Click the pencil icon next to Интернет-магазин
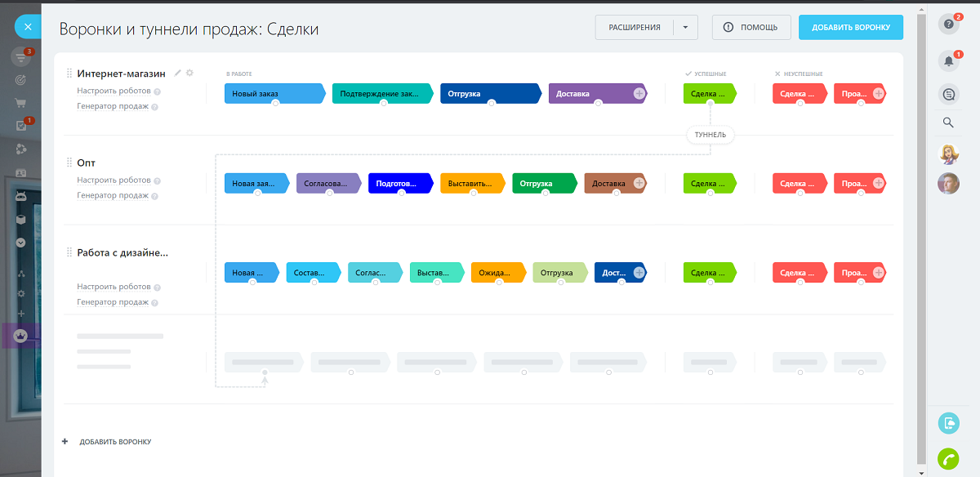Screen dimensions: 980x477 (x=178, y=73)
